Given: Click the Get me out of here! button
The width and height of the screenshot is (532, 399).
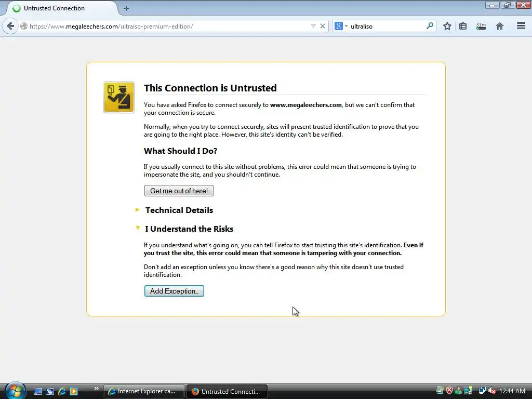Looking at the screenshot, I should [179, 191].
